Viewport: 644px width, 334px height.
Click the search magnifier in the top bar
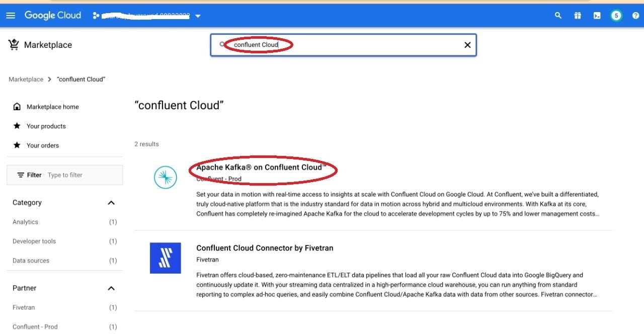(558, 16)
